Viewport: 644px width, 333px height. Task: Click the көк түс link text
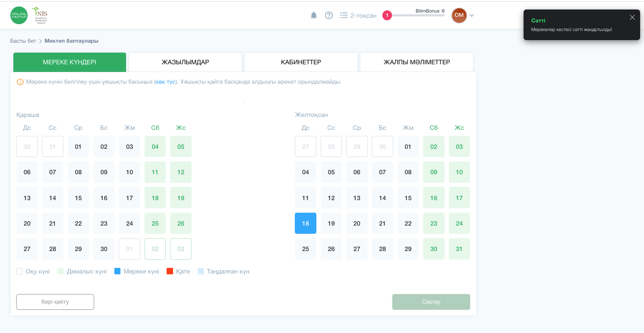pyautogui.click(x=166, y=82)
